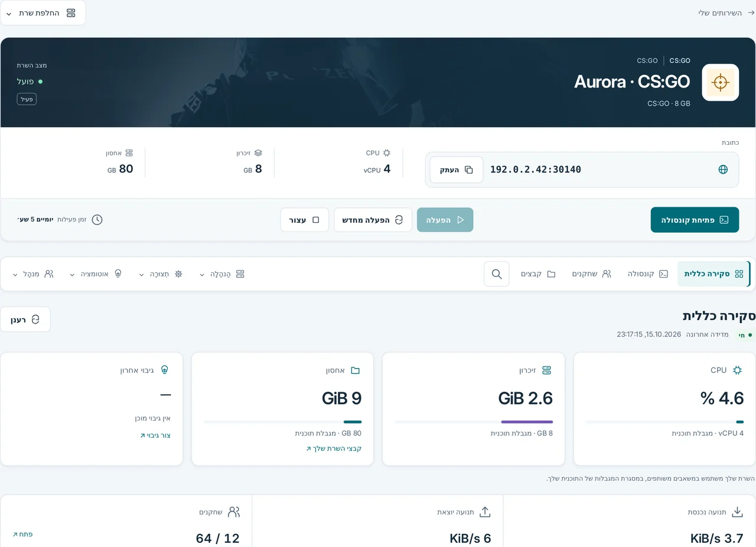
Task: Click the הפעלה start button
Action: 445,220
